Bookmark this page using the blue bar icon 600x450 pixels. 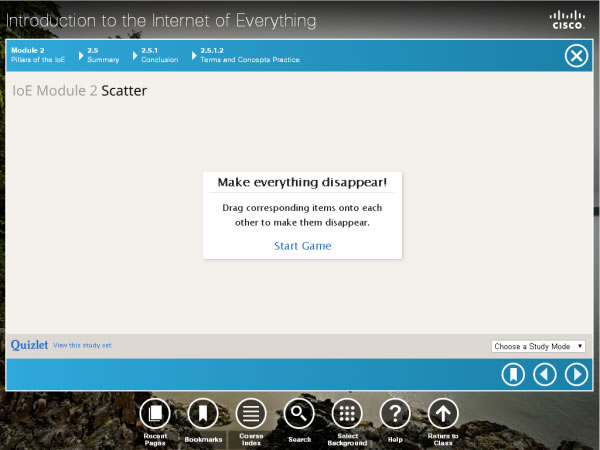click(x=513, y=374)
